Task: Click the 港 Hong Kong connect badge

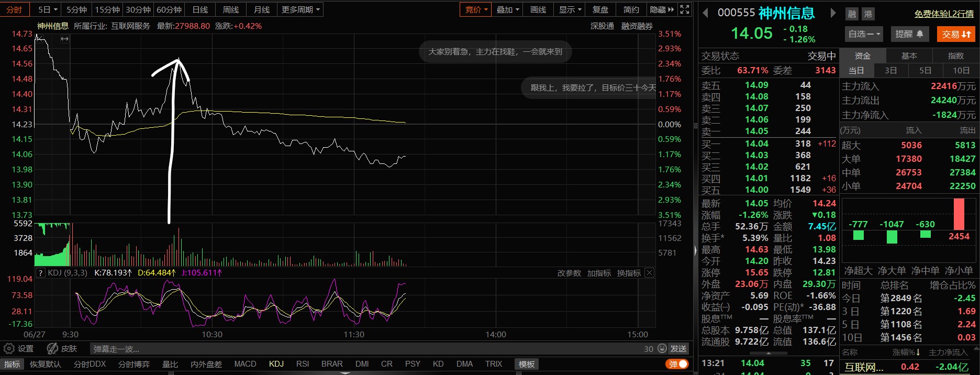Action: 868,14
